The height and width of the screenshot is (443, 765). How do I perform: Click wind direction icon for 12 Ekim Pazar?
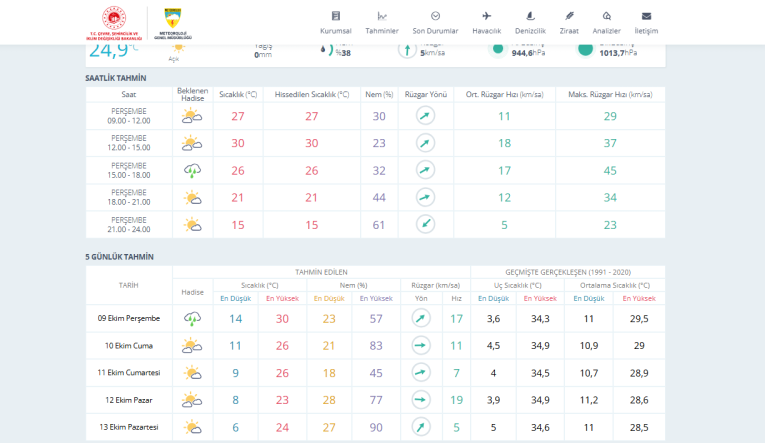(421, 400)
